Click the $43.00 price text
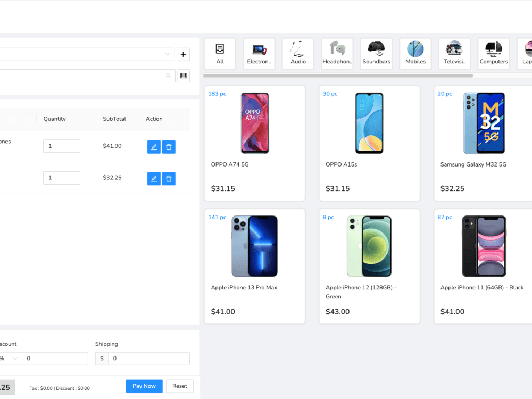The height and width of the screenshot is (399, 532). click(338, 311)
